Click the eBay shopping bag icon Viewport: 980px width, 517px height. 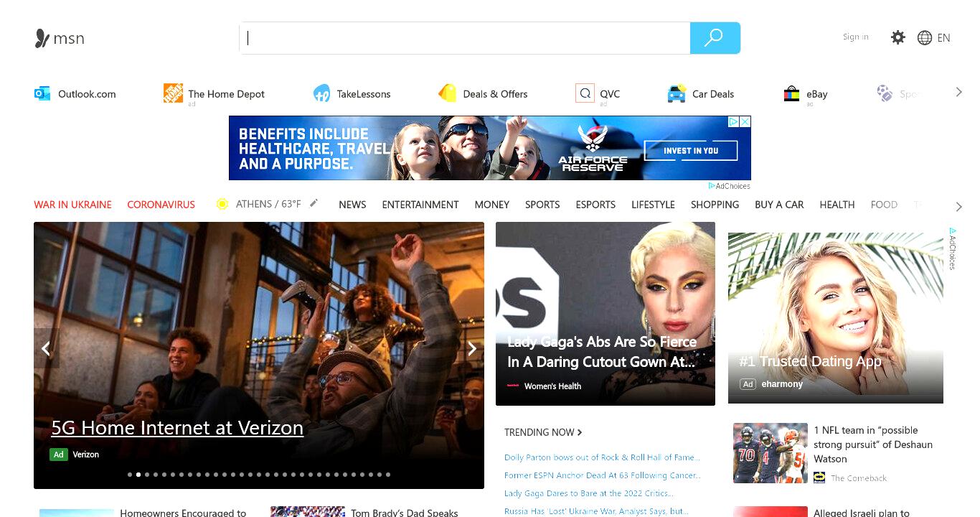tap(791, 93)
